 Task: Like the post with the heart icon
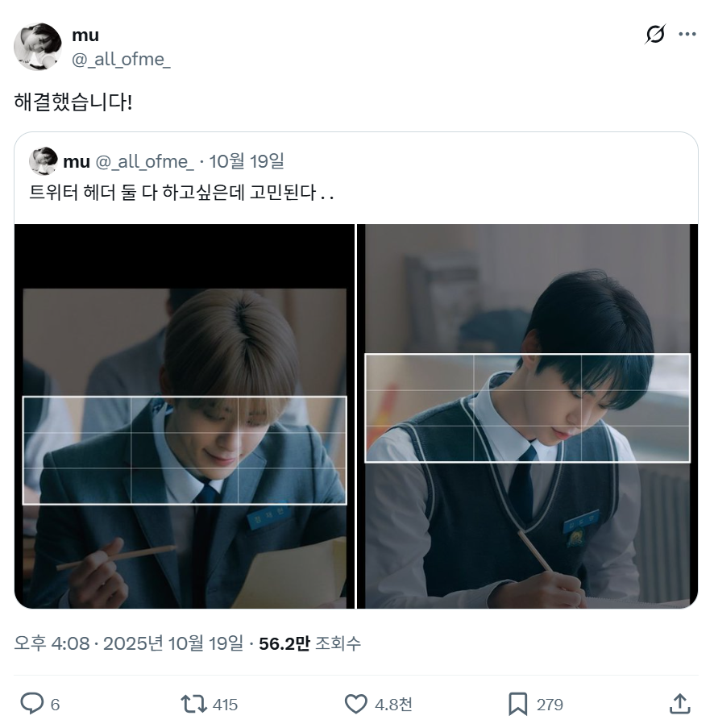tap(355, 704)
